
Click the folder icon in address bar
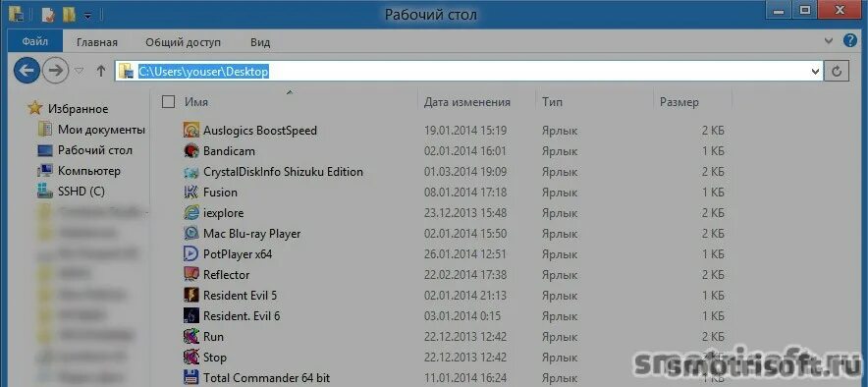click(x=128, y=71)
